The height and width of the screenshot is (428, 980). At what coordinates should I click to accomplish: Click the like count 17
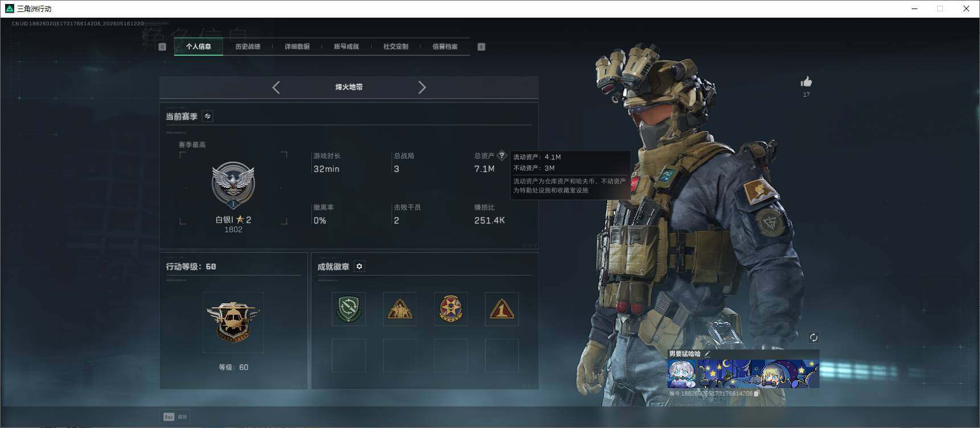[806, 94]
